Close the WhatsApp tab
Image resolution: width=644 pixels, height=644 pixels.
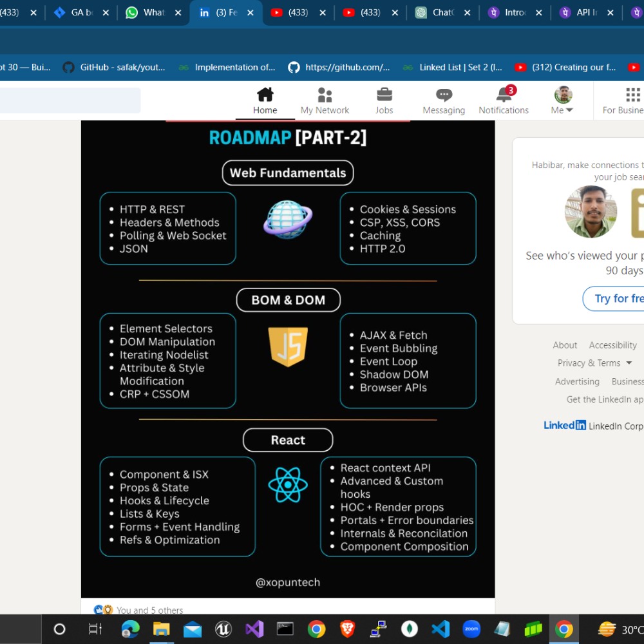(178, 13)
